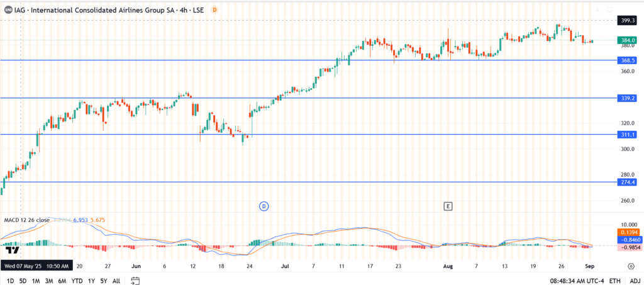Switch to the 1M range
Image resolution: width=644 pixels, height=285 pixels.
point(36,281)
